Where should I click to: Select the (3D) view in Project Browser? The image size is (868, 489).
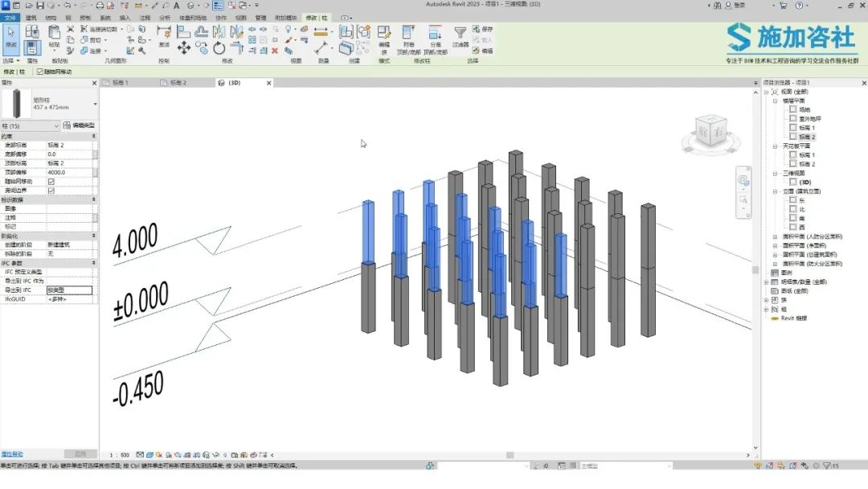805,183
